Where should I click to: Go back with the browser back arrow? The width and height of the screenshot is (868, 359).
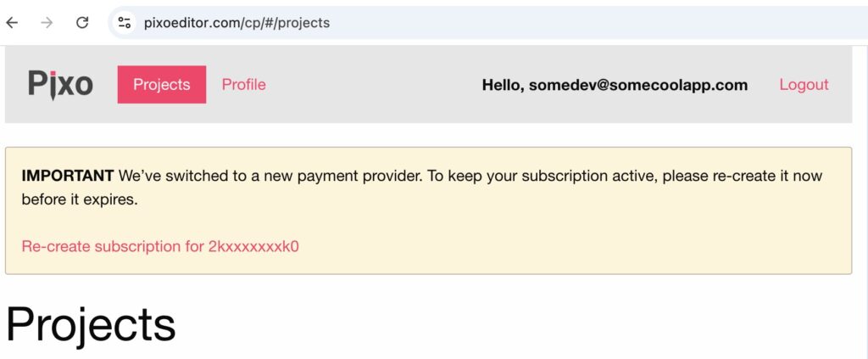(12, 23)
